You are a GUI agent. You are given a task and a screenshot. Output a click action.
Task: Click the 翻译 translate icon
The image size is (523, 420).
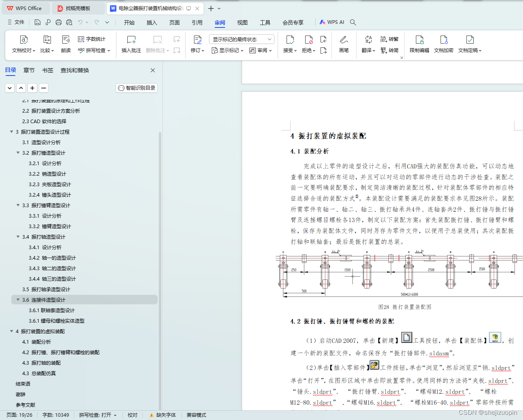(x=368, y=40)
